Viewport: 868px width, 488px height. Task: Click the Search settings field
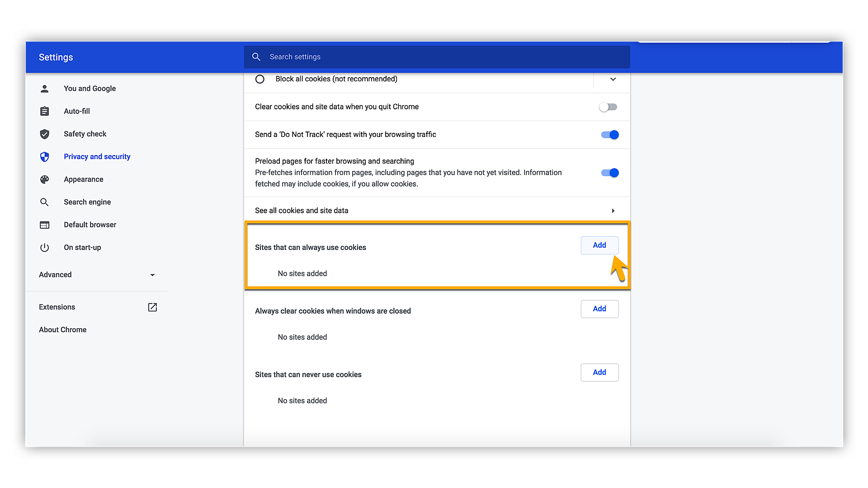[437, 57]
